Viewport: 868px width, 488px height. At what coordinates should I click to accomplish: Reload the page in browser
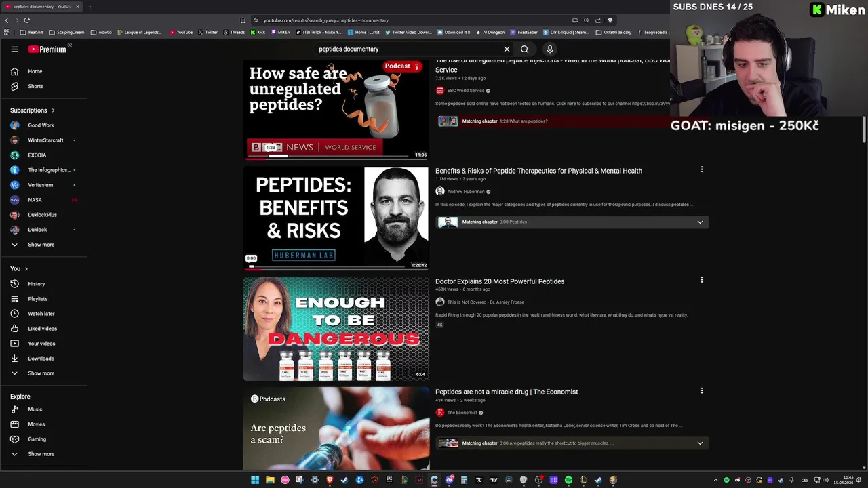[x=26, y=20]
